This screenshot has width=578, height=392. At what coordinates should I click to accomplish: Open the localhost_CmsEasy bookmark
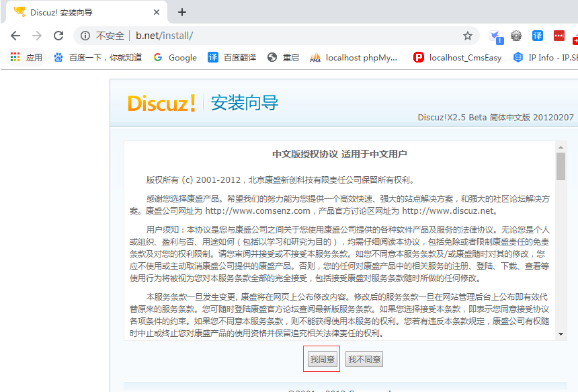point(458,58)
